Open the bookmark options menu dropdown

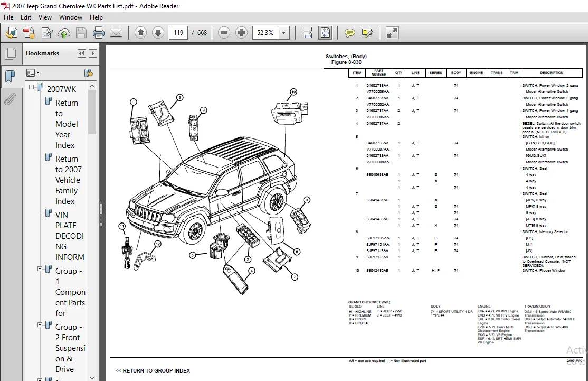click(x=33, y=73)
